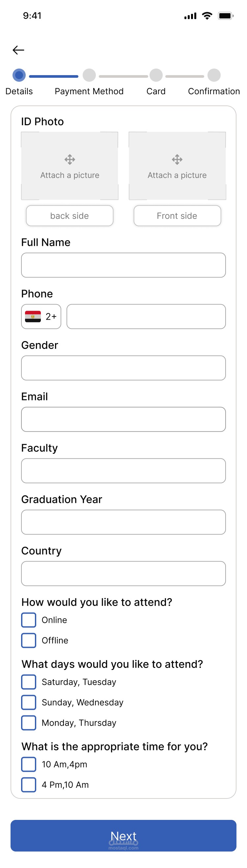Open the Country field

pos(123,573)
